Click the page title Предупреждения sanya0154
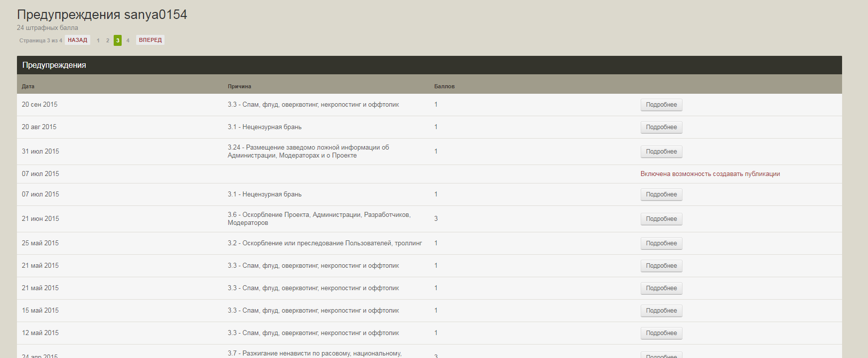868x358 pixels. pyautogui.click(x=102, y=14)
